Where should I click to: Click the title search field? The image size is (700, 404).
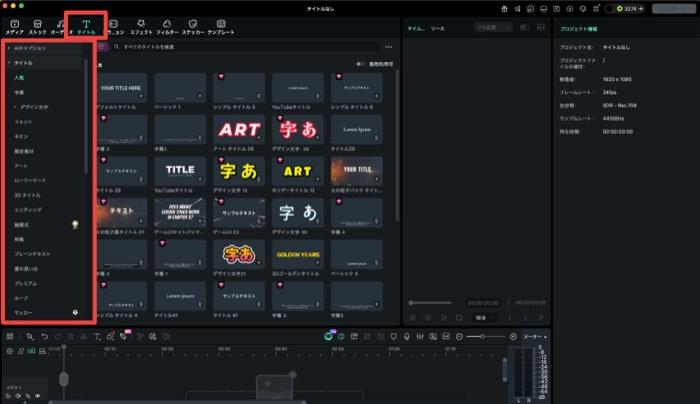pos(246,46)
